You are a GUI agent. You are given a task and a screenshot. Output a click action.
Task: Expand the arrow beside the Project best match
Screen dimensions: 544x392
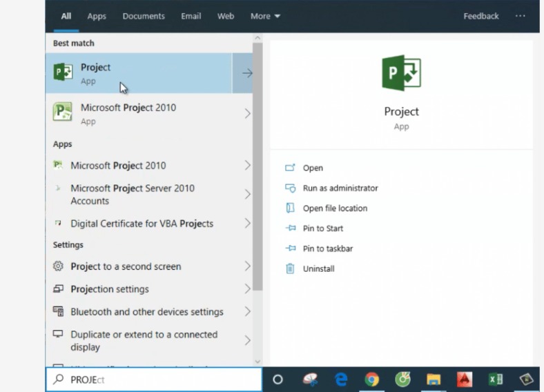pyautogui.click(x=246, y=74)
